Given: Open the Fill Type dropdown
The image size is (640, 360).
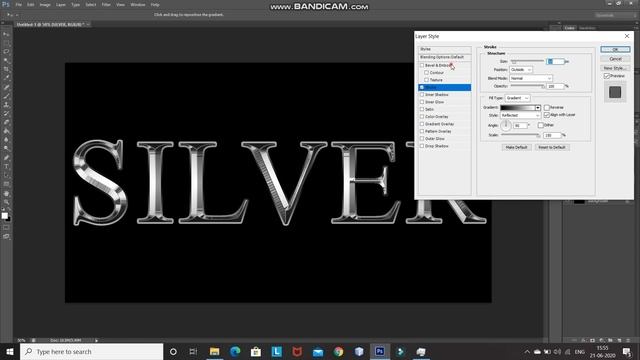Looking at the screenshot, I should point(517,98).
